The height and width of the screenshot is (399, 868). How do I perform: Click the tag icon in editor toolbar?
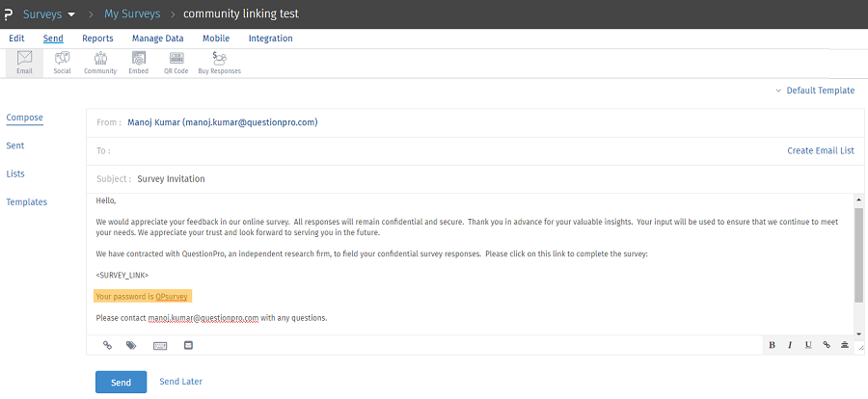pyautogui.click(x=131, y=345)
